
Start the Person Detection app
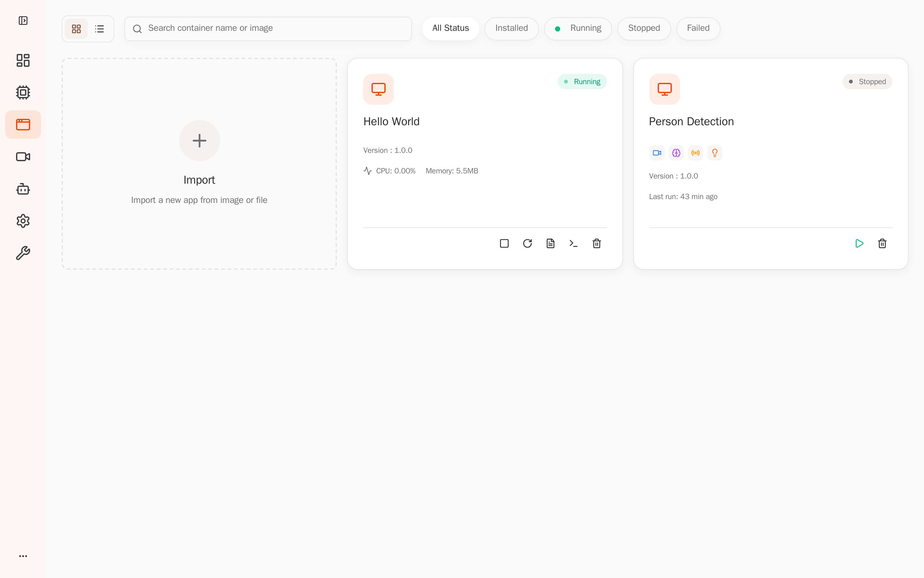point(859,243)
